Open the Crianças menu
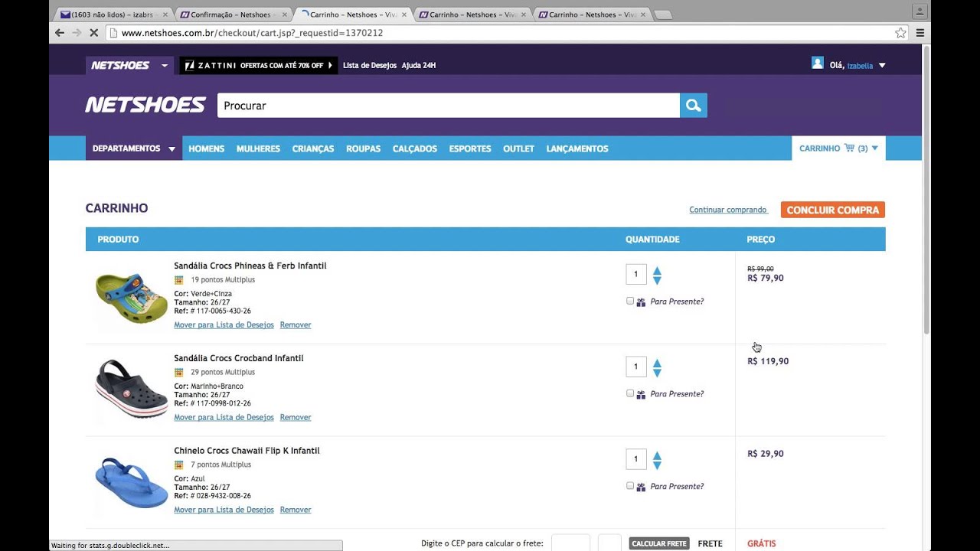The image size is (980, 551). tap(313, 148)
